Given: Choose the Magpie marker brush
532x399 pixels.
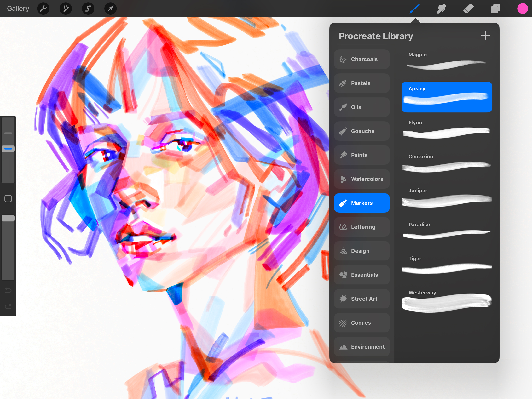Looking at the screenshot, I should (x=447, y=63).
